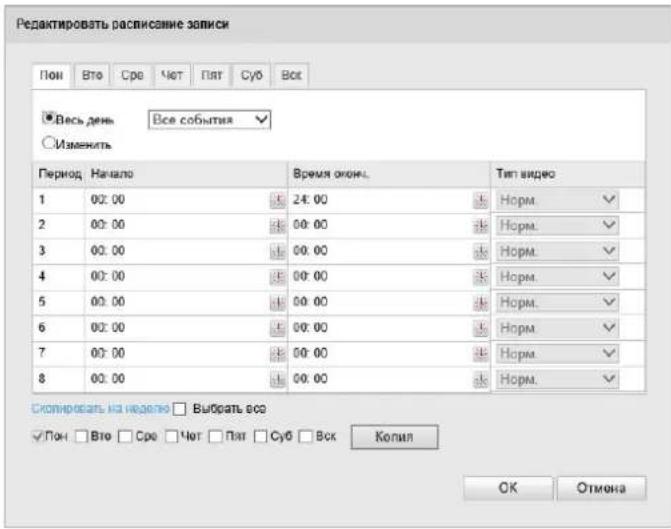The height and width of the screenshot is (529, 671).
Task: Open video type dropdown for period 5
Action: tap(557, 303)
